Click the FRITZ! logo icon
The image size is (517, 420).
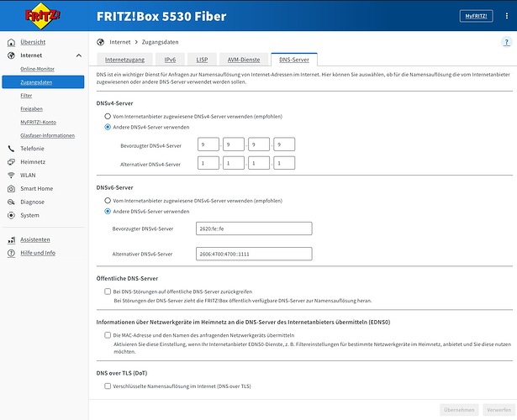click(38, 16)
